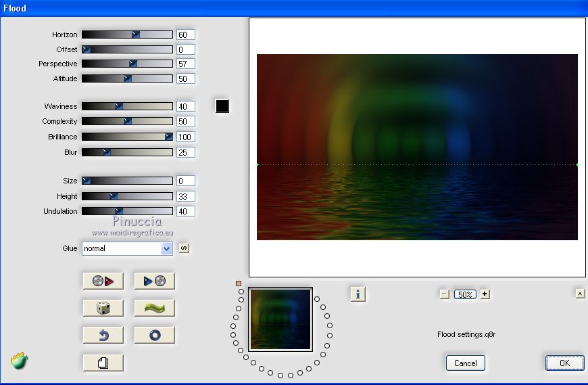Screen dimensions: 588x385
Task: Click the Blur slider track
Action: pos(127,152)
